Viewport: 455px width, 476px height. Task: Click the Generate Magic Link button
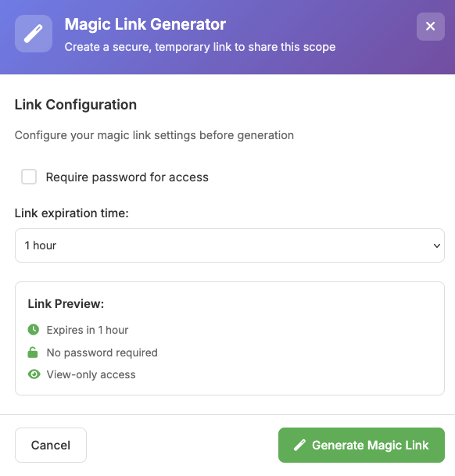[361, 445]
